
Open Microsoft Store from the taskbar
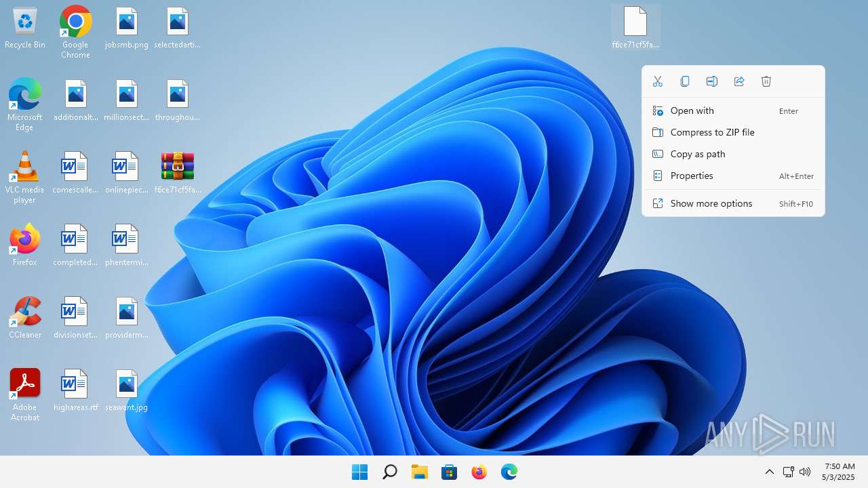(x=450, y=472)
